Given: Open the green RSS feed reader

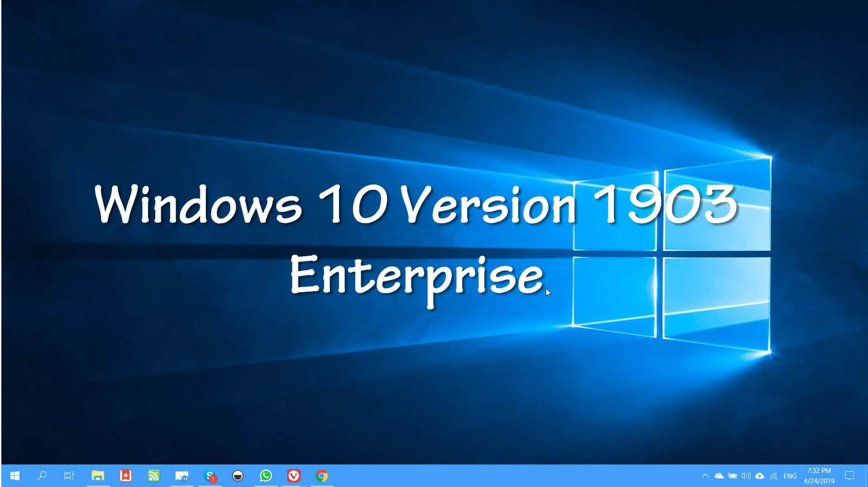Looking at the screenshot, I should pyautogui.click(x=153, y=476).
